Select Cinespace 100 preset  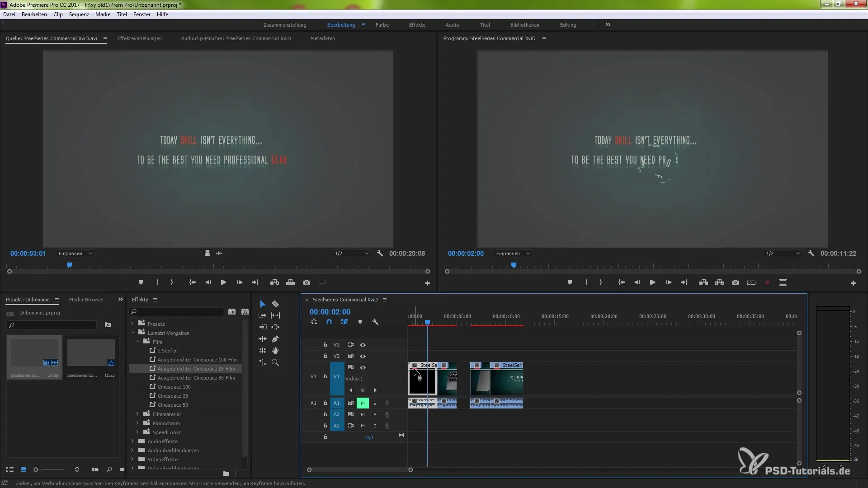(174, 387)
